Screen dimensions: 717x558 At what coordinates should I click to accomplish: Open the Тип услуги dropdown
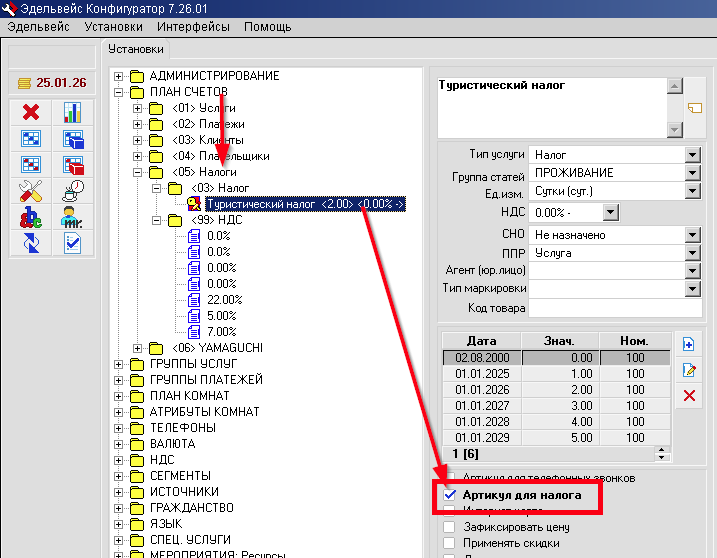[691, 155]
